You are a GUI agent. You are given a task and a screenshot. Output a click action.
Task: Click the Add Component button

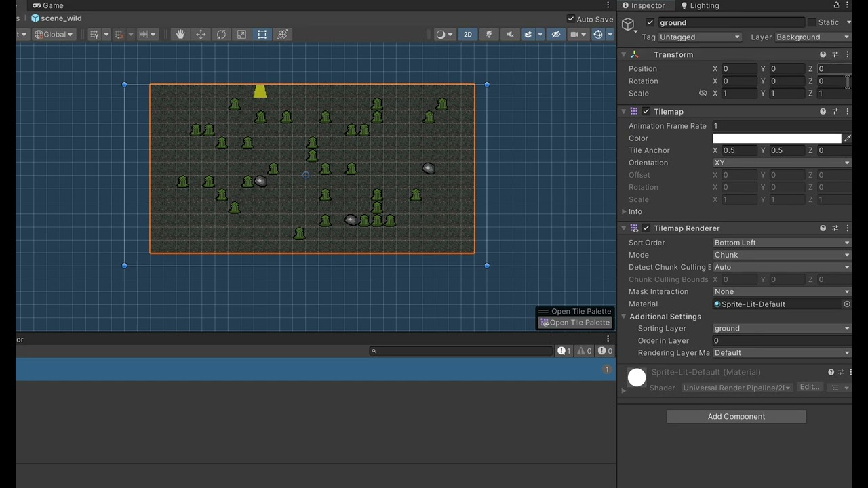[x=736, y=416]
